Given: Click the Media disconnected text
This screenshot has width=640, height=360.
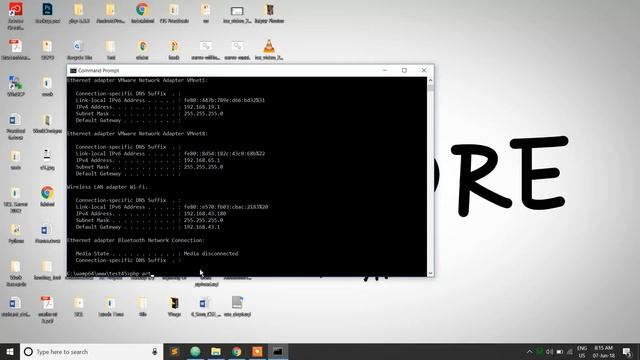Looking at the screenshot, I should [x=211, y=253].
